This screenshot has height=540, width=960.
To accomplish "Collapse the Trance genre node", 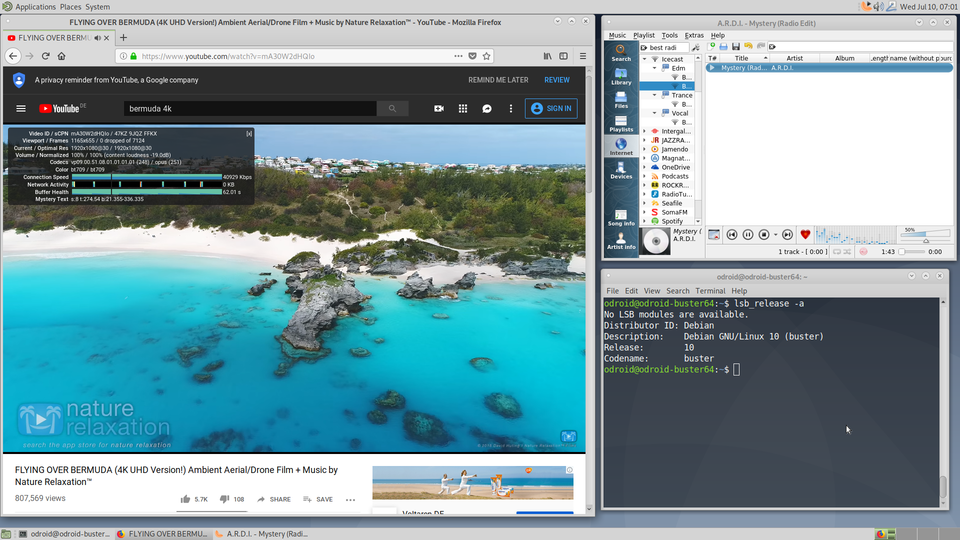I will coord(654,95).
